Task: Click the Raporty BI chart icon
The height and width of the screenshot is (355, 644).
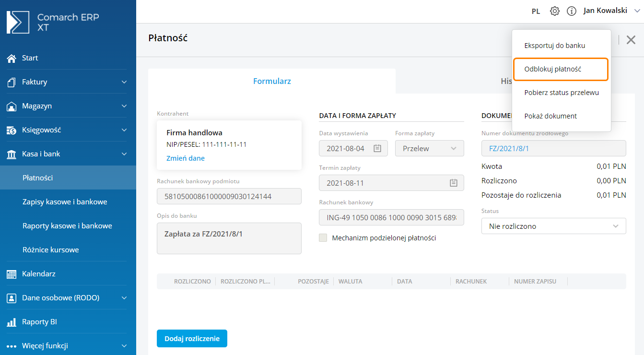Action: pyautogui.click(x=12, y=322)
